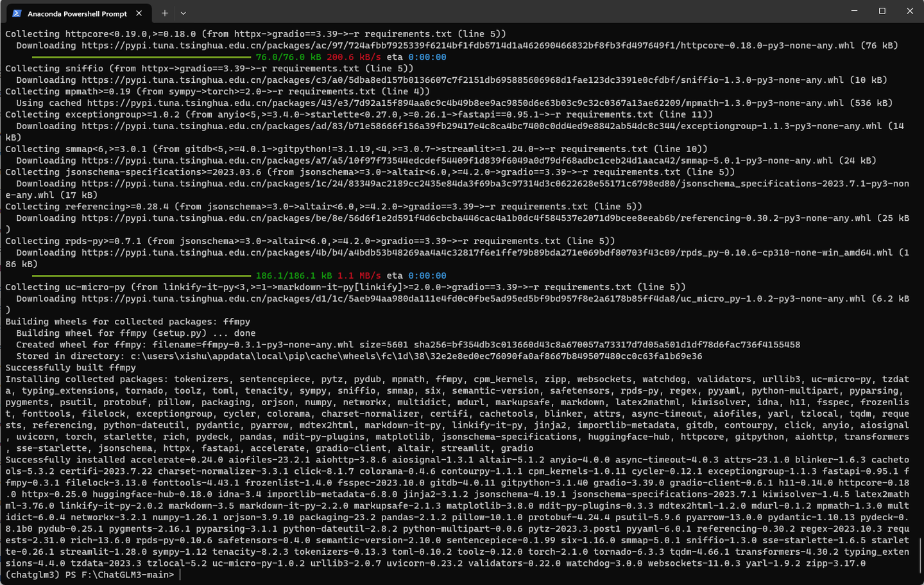The image size is (924, 585).
Task: Click the 'Using cached' mpmath wheel line
Action: [x=454, y=103]
